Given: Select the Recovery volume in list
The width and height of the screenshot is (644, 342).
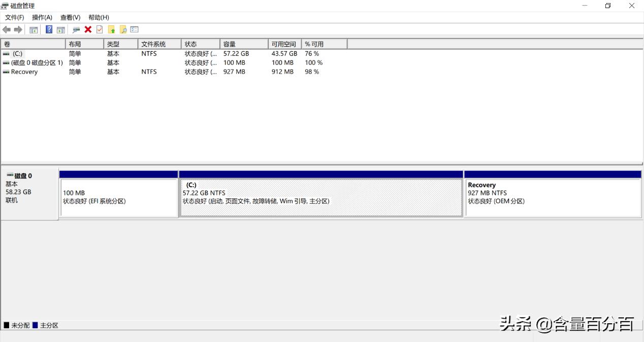Looking at the screenshot, I should (x=24, y=72).
